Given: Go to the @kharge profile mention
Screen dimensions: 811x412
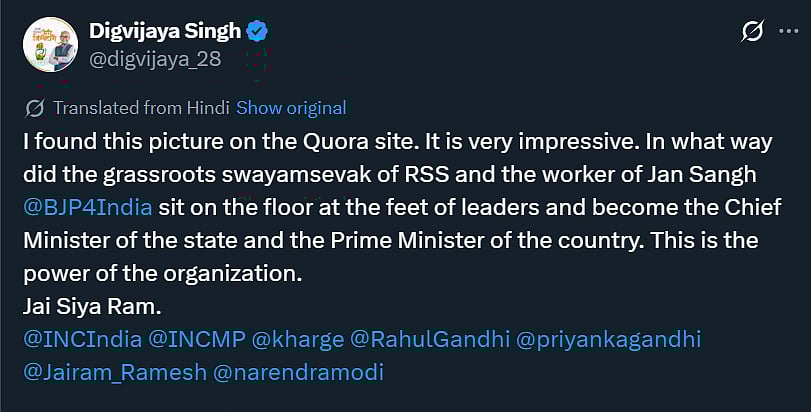Looking at the screenshot, I should [297, 339].
